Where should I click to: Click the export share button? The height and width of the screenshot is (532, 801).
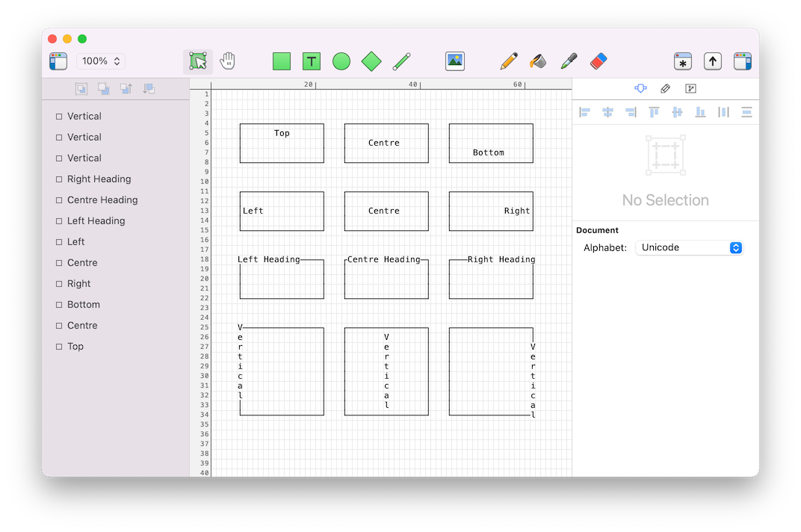713,61
